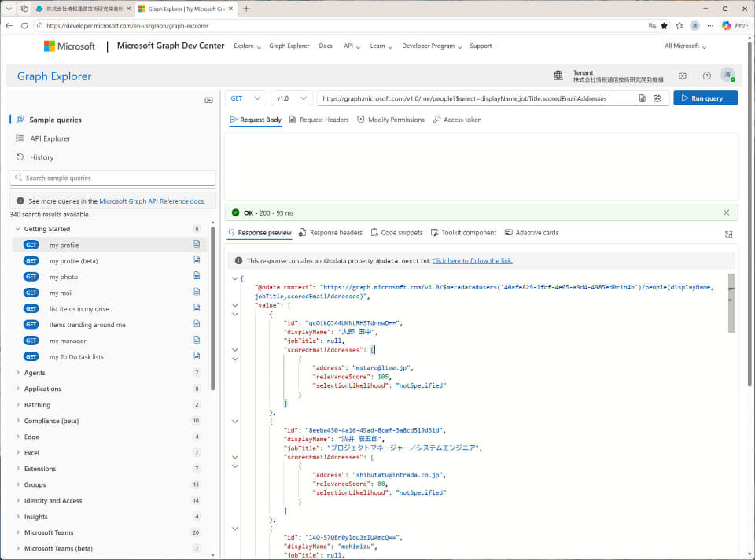This screenshot has width=755, height=560.
Task: Click the sample queries list scrollbar
Action: click(x=213, y=308)
